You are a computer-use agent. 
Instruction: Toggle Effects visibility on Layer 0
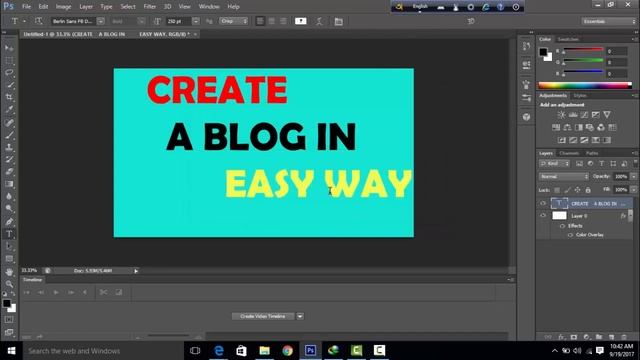pyautogui.click(x=562, y=226)
